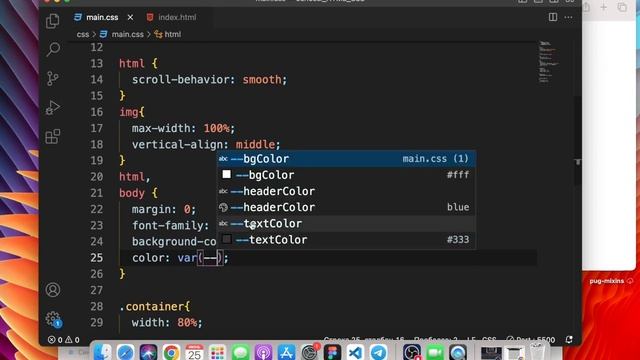
Task: Click the '.container' selector on line 28
Action: pos(151,307)
